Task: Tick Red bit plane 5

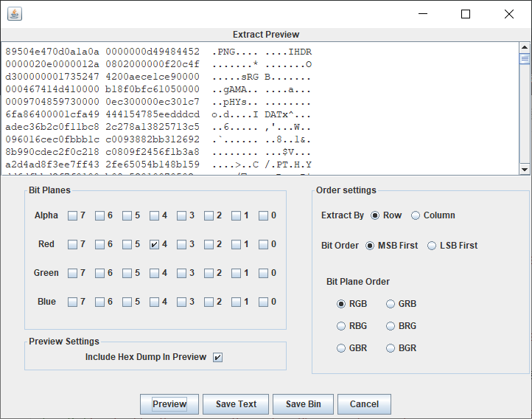Action: point(127,244)
